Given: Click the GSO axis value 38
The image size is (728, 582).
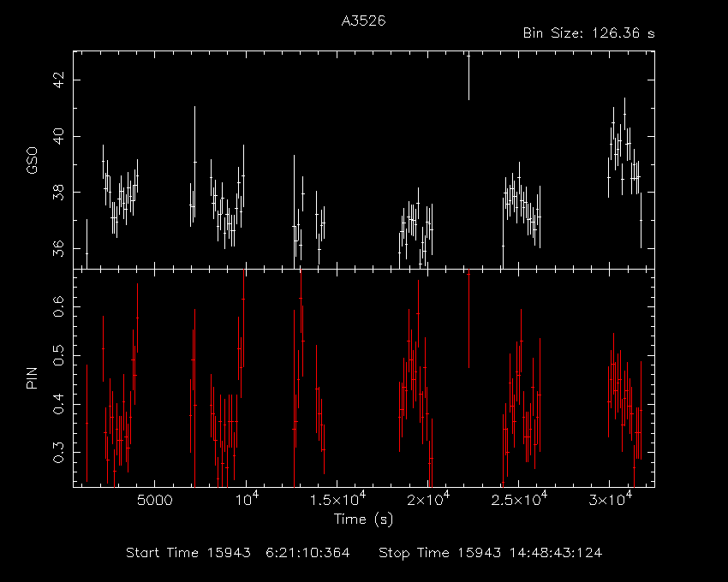Looking at the screenshot, I should pyautogui.click(x=59, y=192).
